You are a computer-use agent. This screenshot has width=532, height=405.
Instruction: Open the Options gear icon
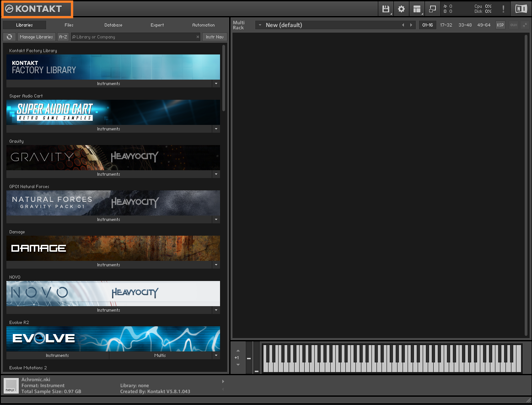click(401, 9)
